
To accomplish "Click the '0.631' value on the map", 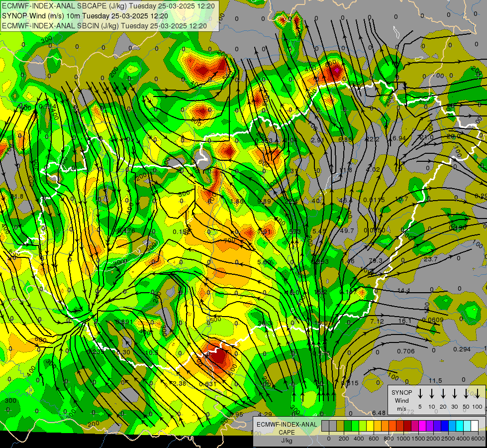I will pos(207,384).
